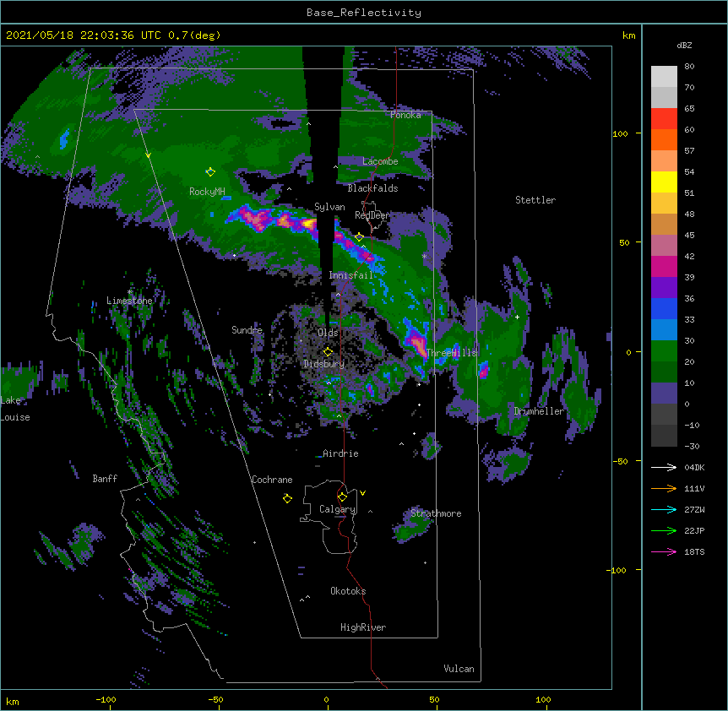Click the Limestone label
Viewport: 728px width, 711px height.
pos(129,301)
